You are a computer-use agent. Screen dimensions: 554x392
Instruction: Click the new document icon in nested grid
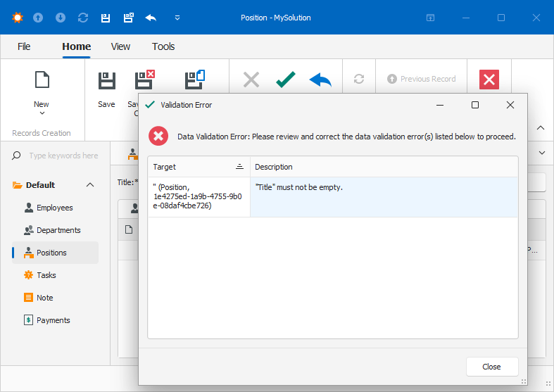129,229
